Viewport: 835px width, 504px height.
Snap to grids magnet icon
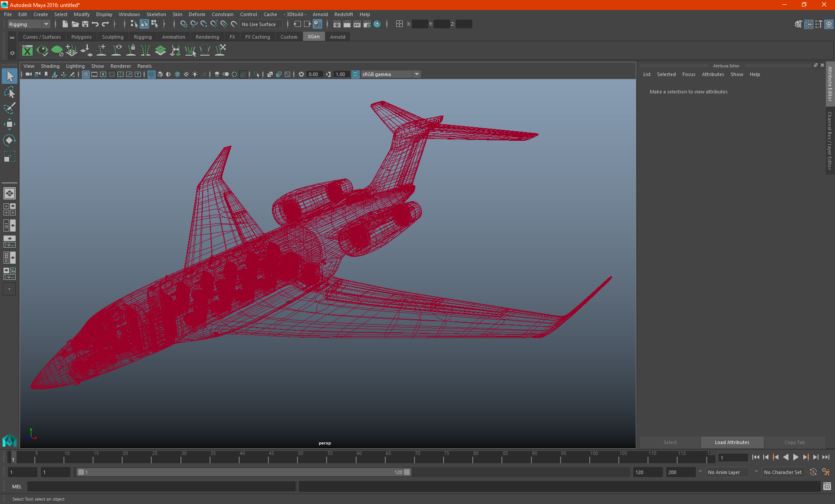click(184, 24)
